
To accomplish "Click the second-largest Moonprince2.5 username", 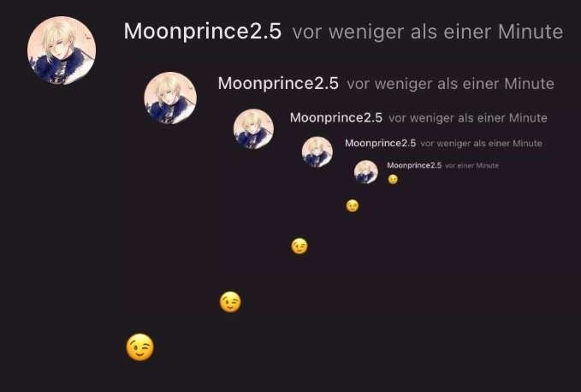I will tap(278, 83).
